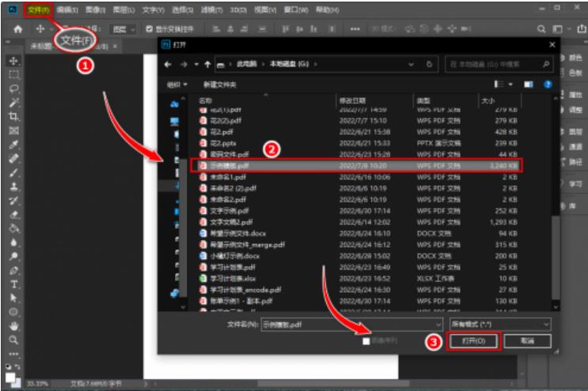Open the Edit menu
The image size is (588, 391).
coord(67,10)
